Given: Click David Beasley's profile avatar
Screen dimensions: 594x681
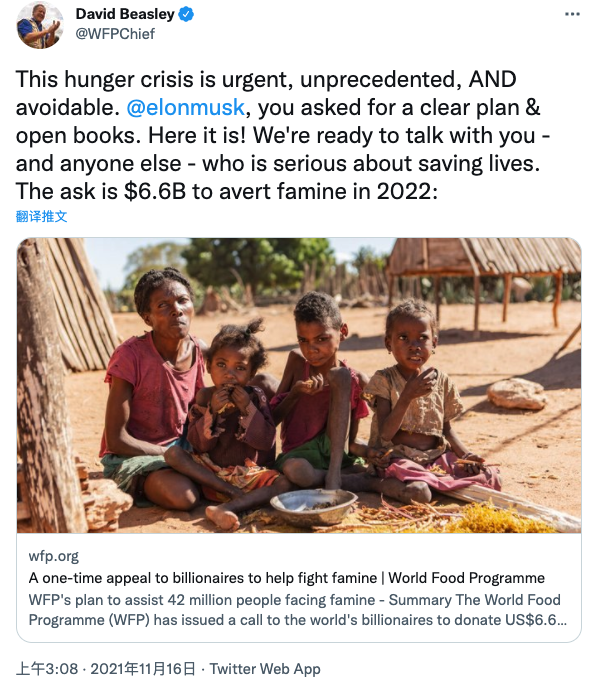Looking at the screenshot, I should [39, 25].
